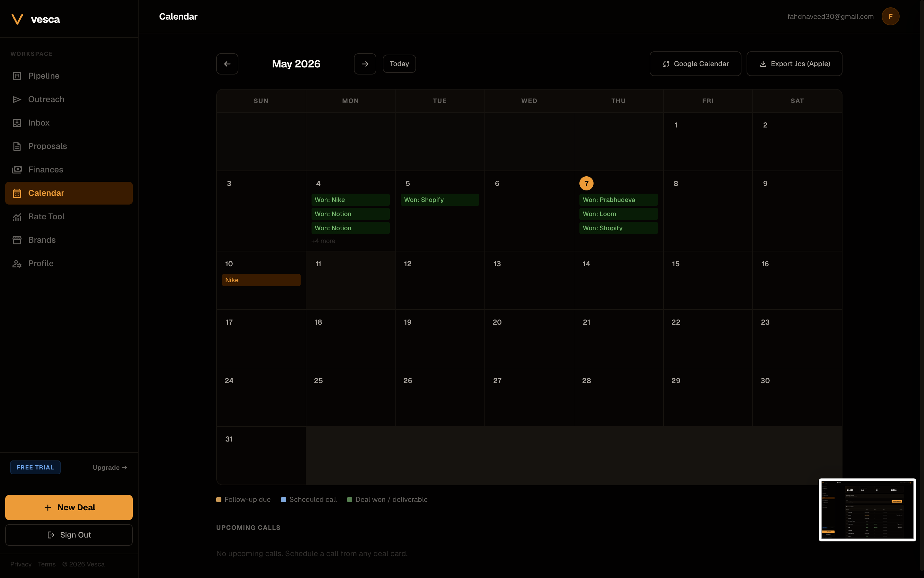Open the user avatar F
924x578 pixels.
pos(890,16)
